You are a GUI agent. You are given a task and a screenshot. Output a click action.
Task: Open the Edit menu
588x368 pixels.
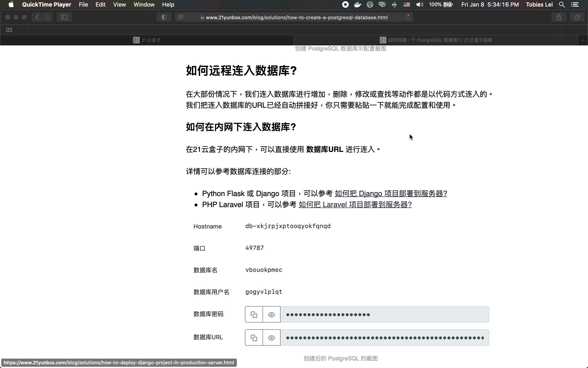pos(100,5)
